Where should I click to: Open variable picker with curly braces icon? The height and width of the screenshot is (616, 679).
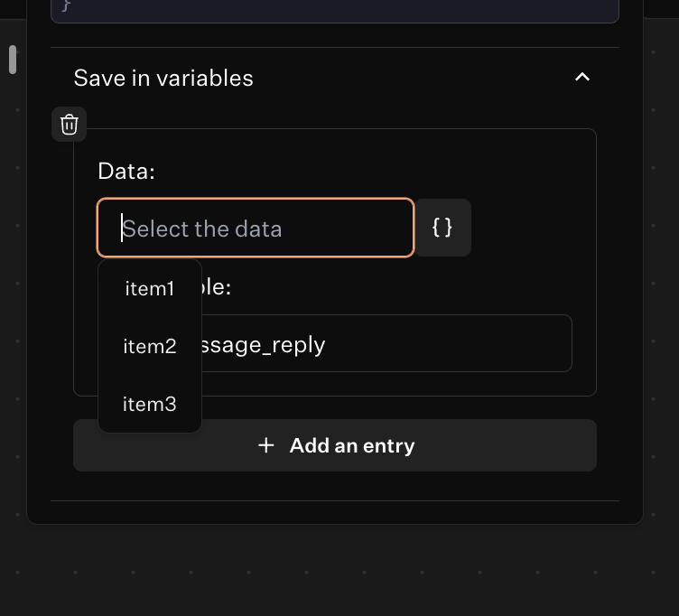click(x=442, y=228)
